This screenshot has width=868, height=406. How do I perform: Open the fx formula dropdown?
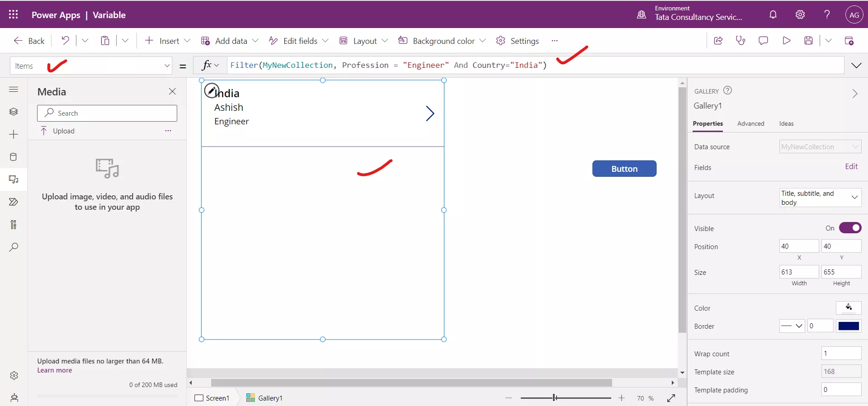210,65
